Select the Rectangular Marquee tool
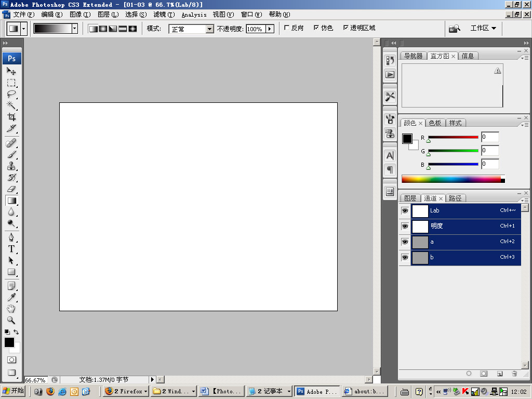This screenshot has width=532, height=399. pyautogui.click(x=11, y=83)
